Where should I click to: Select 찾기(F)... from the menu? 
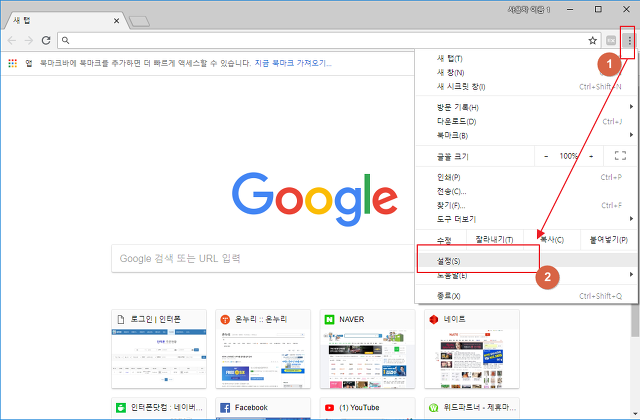527,205
